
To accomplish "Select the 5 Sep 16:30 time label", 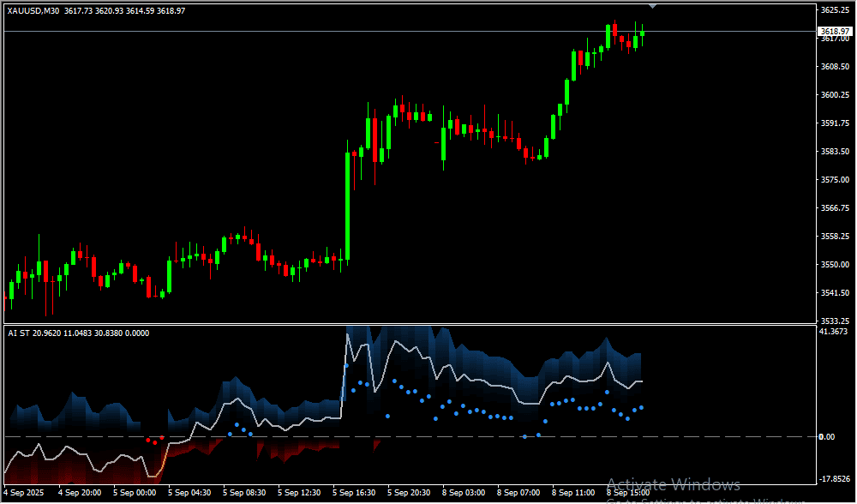I will point(353,493).
